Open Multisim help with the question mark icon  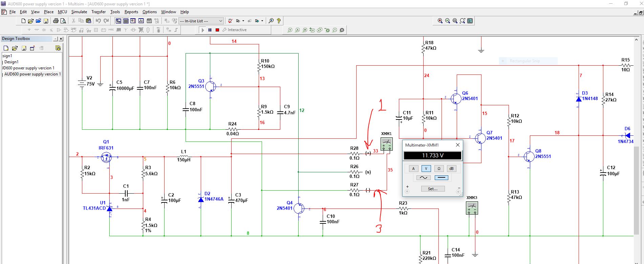(279, 21)
